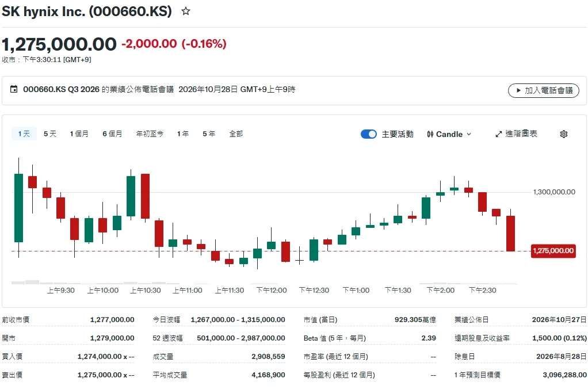Select the 6個月 range tab
This screenshot has height=389, width=588.
pyautogui.click(x=112, y=134)
